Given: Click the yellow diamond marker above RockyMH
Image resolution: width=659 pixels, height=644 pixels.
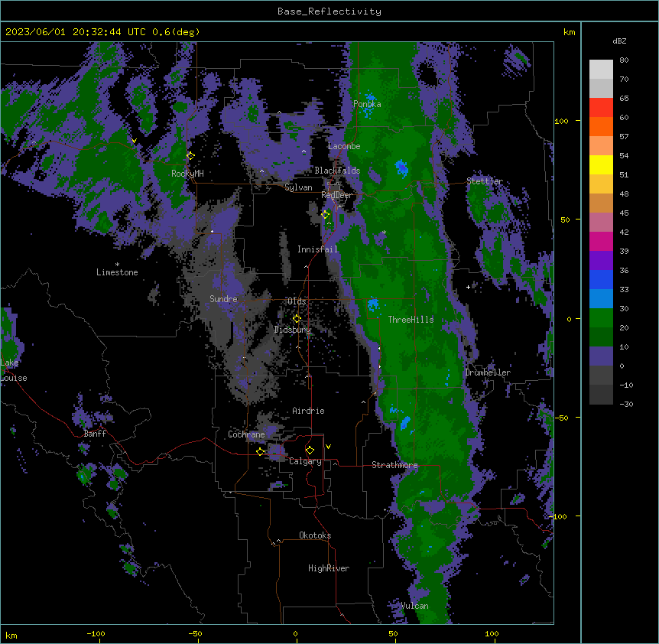Looking at the screenshot, I should click(x=190, y=155).
